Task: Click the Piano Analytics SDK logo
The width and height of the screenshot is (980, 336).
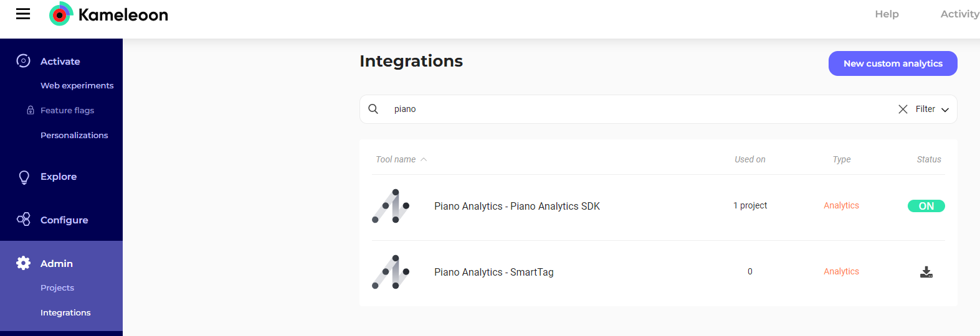Action: [x=391, y=206]
